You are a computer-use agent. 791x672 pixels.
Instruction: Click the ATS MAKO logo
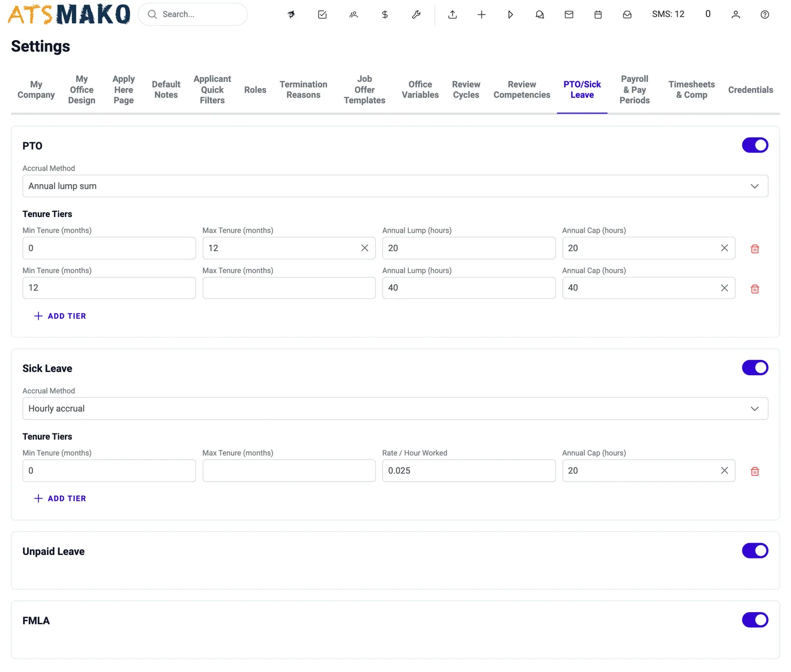click(69, 15)
